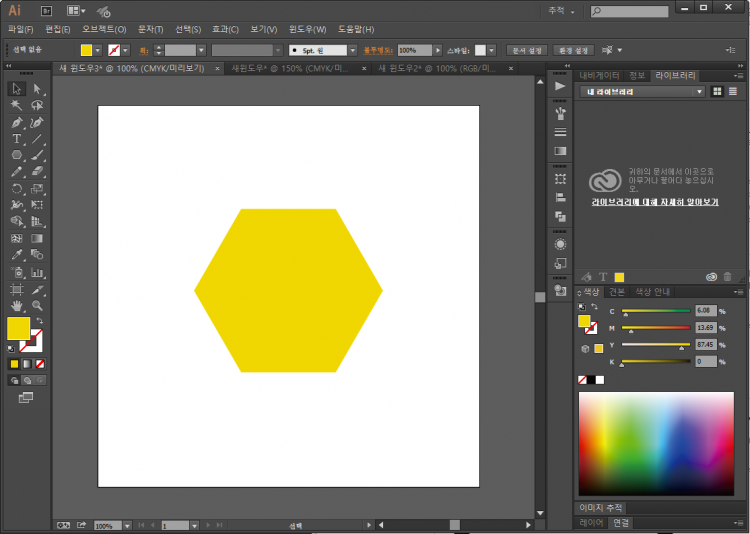The width and height of the screenshot is (750, 534).
Task: Open Adobe Bridge from the top bar
Action: pos(46,10)
